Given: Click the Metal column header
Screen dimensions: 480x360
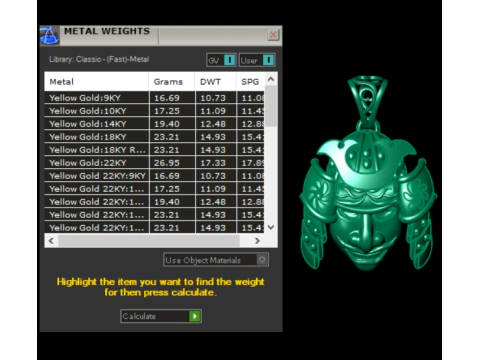Looking at the screenshot, I should click(96, 82).
